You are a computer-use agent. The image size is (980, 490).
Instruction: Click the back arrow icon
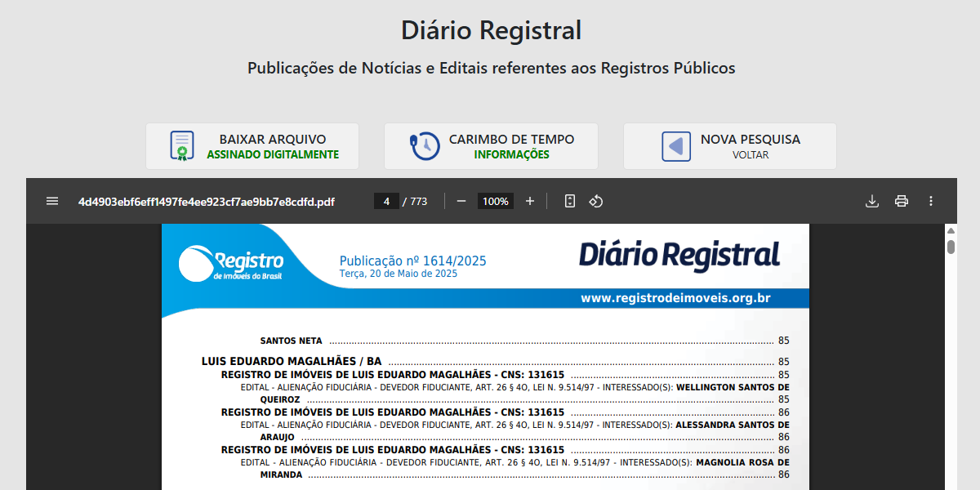tap(675, 146)
